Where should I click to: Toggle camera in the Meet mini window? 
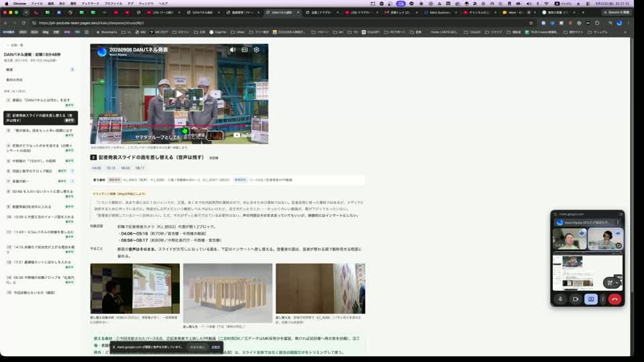576,299
